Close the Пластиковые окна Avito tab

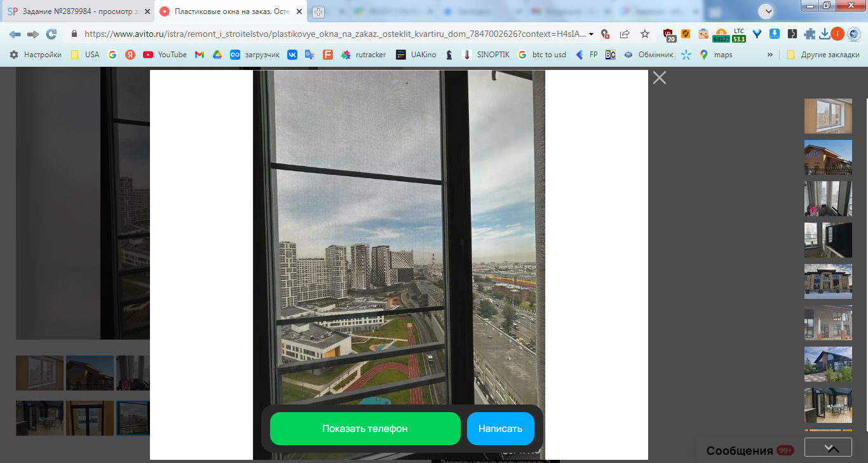pyautogui.click(x=299, y=11)
